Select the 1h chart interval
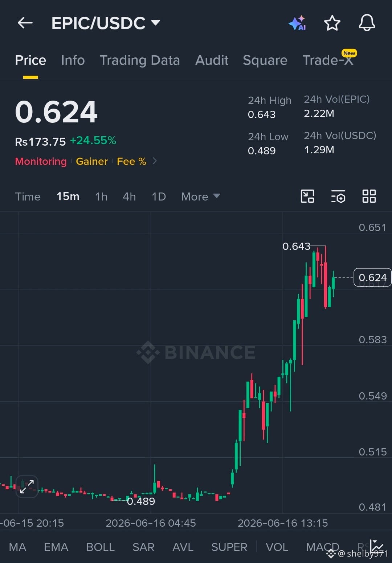The width and height of the screenshot is (392, 563). click(101, 197)
